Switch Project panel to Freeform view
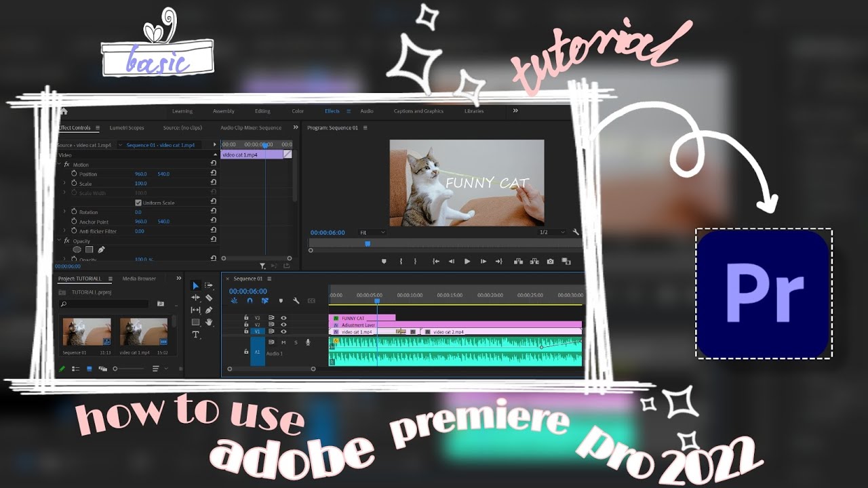This screenshot has height=488, width=868. [102, 369]
